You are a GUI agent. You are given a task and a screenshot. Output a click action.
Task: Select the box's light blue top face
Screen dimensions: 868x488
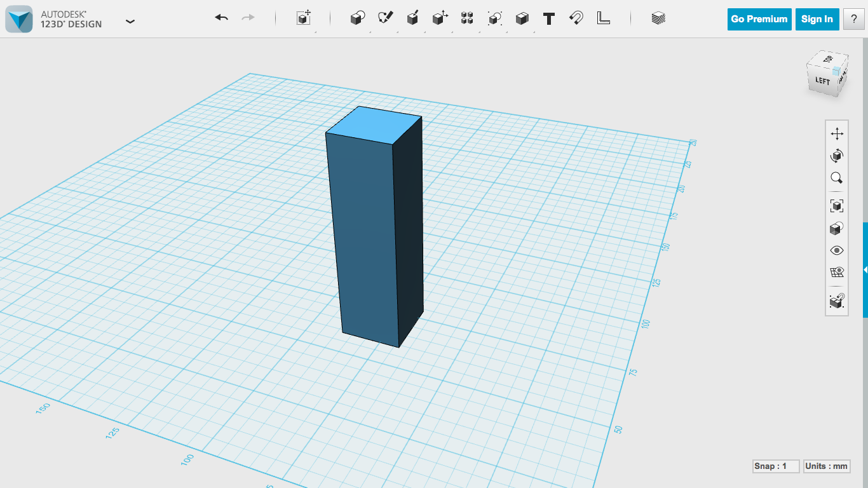tap(374, 125)
